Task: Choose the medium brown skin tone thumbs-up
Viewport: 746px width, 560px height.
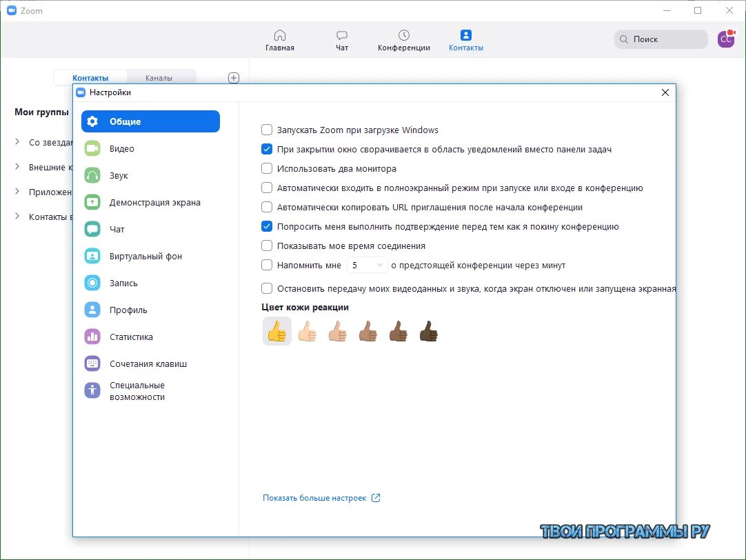Action: [x=367, y=331]
